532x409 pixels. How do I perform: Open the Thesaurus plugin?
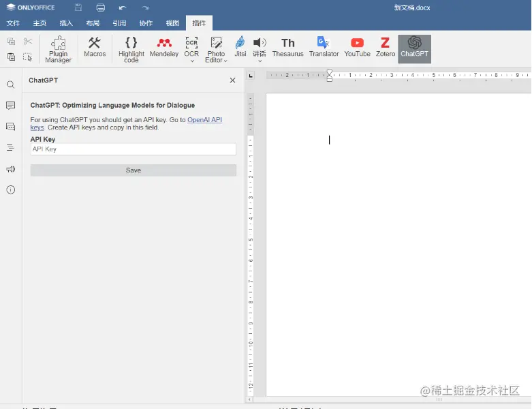[287, 48]
